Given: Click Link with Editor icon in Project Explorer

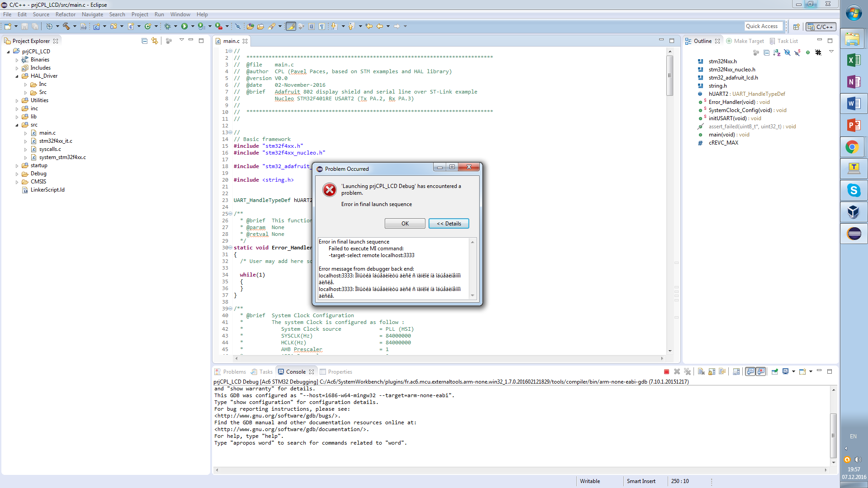Looking at the screenshot, I should coord(155,41).
